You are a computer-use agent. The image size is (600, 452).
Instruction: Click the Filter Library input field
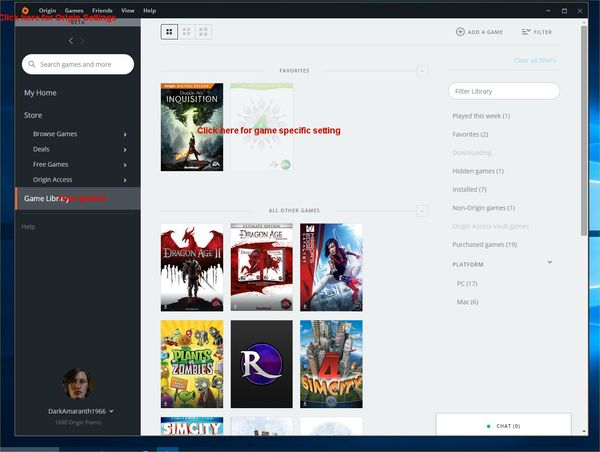pos(504,91)
